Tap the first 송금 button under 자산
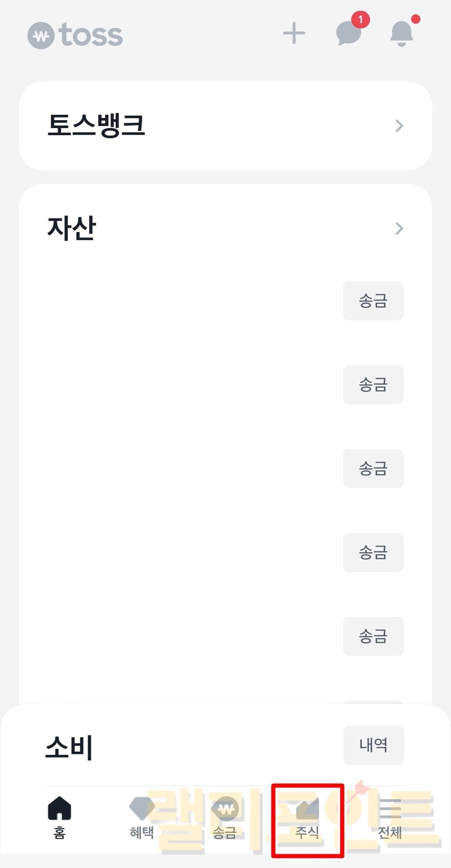The height and width of the screenshot is (868, 451). point(373,301)
